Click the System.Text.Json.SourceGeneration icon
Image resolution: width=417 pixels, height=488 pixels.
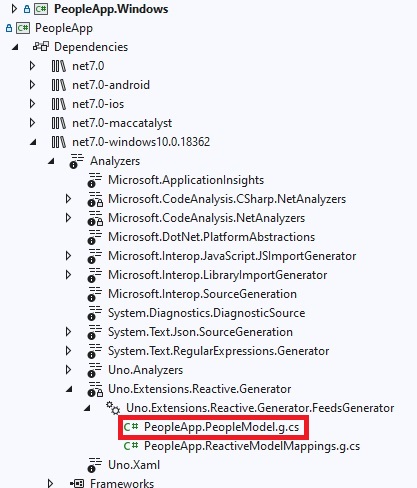pyautogui.click(x=94, y=332)
